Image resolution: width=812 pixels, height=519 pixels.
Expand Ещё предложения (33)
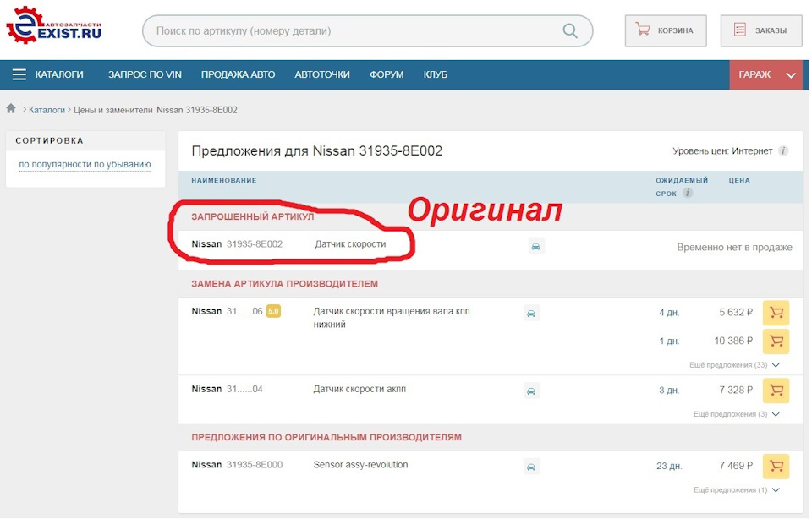734,365
